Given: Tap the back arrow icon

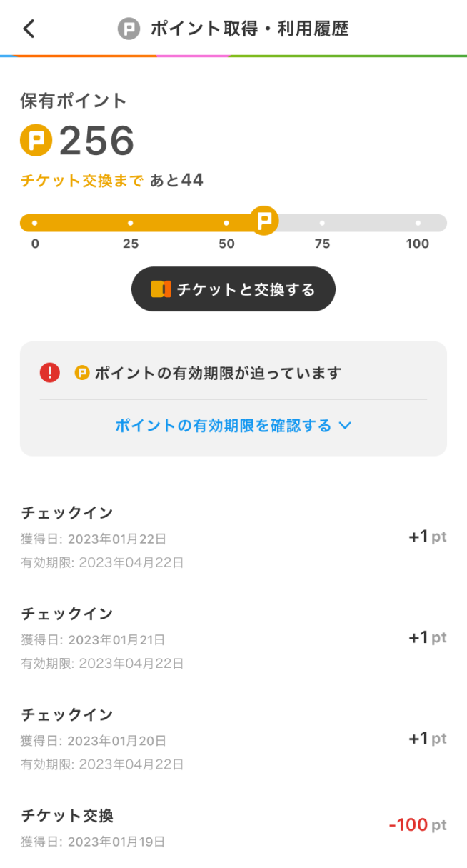Looking at the screenshot, I should click(29, 29).
